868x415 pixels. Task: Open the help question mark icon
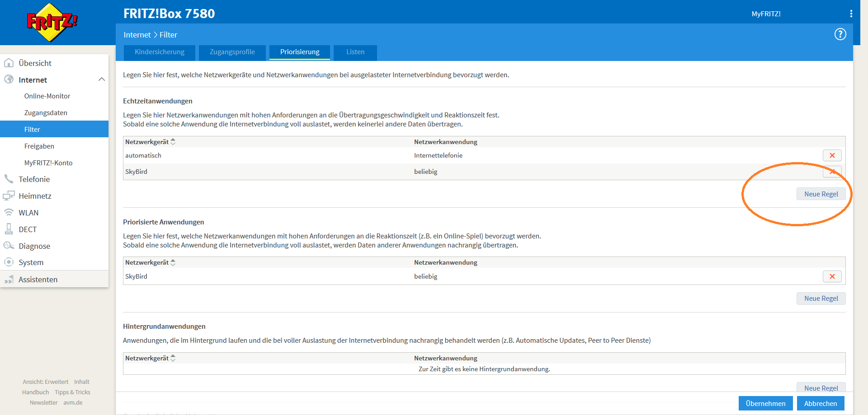click(840, 34)
